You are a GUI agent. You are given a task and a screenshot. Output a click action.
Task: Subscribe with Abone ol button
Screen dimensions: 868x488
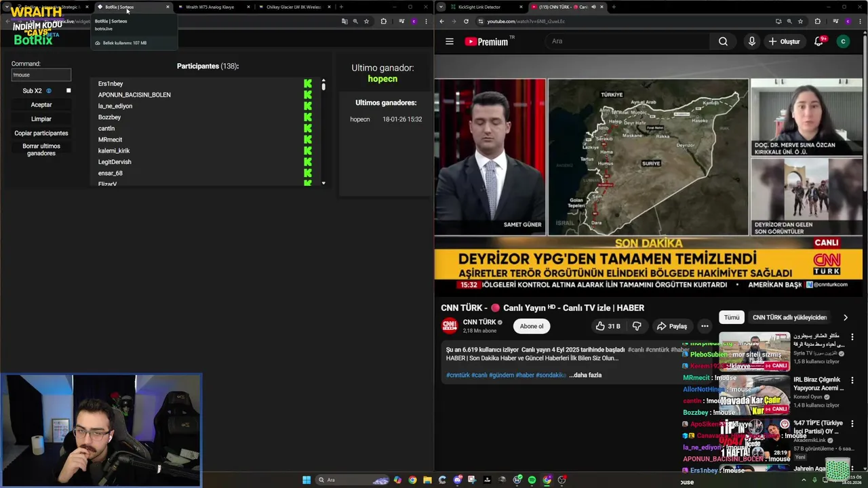[532, 326]
